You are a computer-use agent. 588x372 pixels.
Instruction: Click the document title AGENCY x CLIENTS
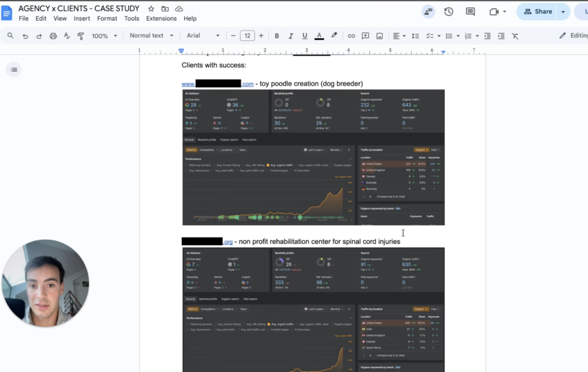[78, 8]
